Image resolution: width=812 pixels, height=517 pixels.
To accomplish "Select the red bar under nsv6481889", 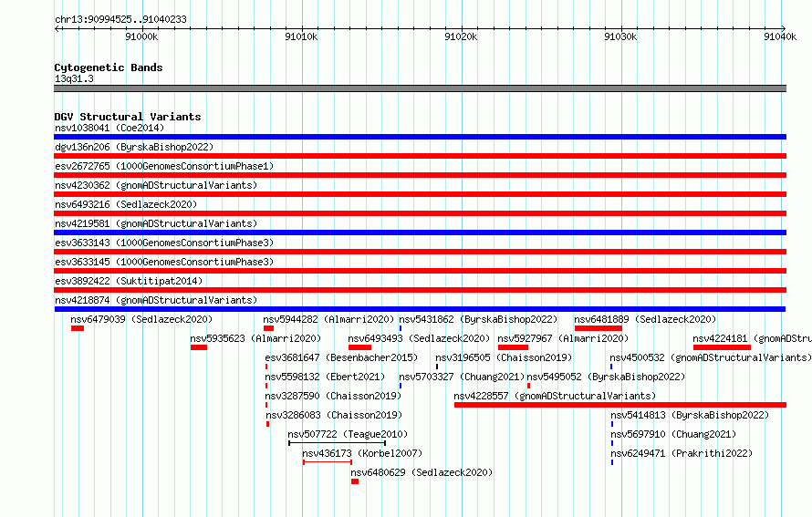I will coord(599,328).
